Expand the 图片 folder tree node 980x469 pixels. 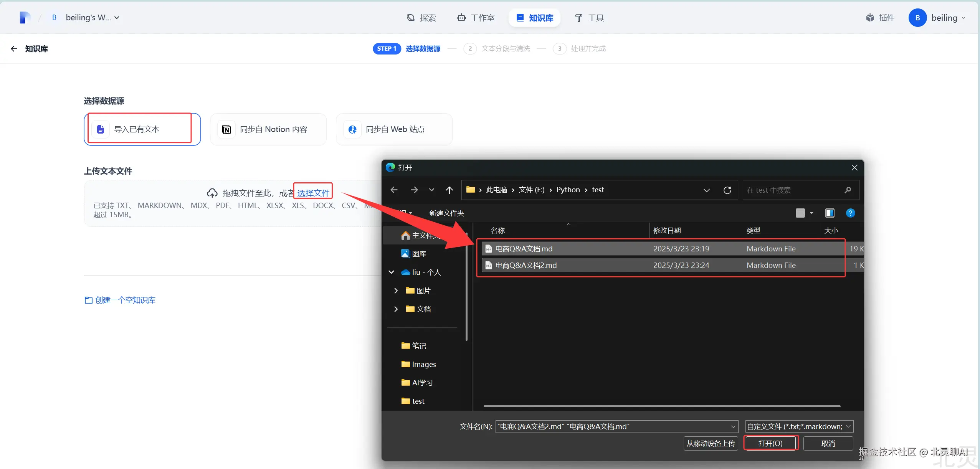click(x=396, y=291)
